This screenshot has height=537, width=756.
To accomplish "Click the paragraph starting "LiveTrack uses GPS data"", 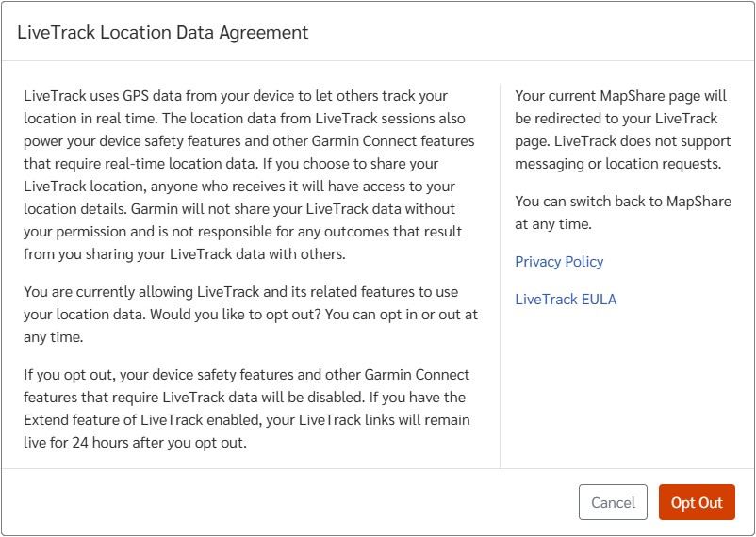I will pos(249,175).
